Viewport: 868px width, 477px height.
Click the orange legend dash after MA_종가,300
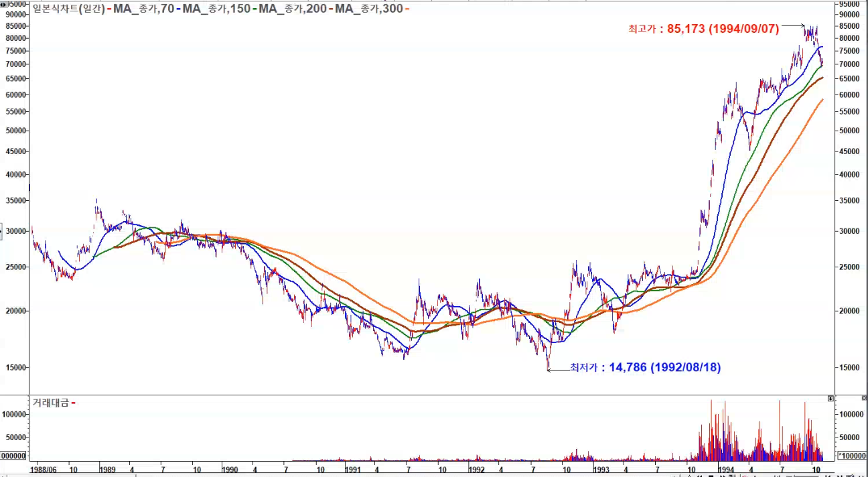[409, 9]
